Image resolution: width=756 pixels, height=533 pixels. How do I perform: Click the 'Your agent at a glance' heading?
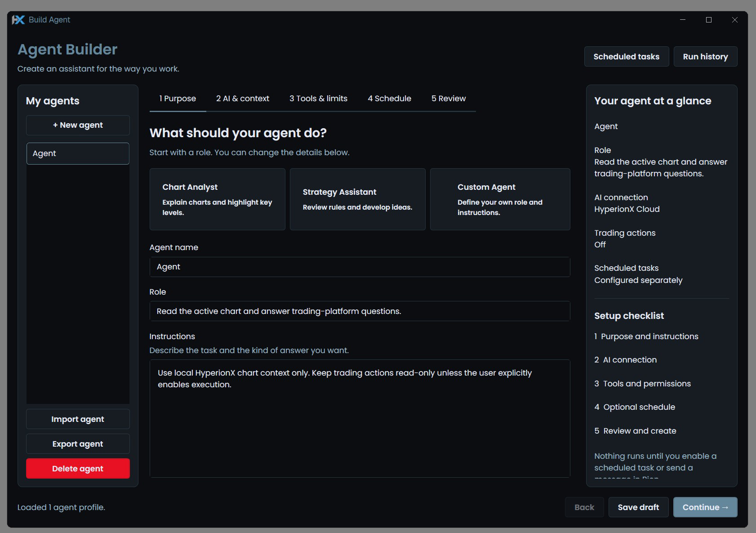point(653,101)
